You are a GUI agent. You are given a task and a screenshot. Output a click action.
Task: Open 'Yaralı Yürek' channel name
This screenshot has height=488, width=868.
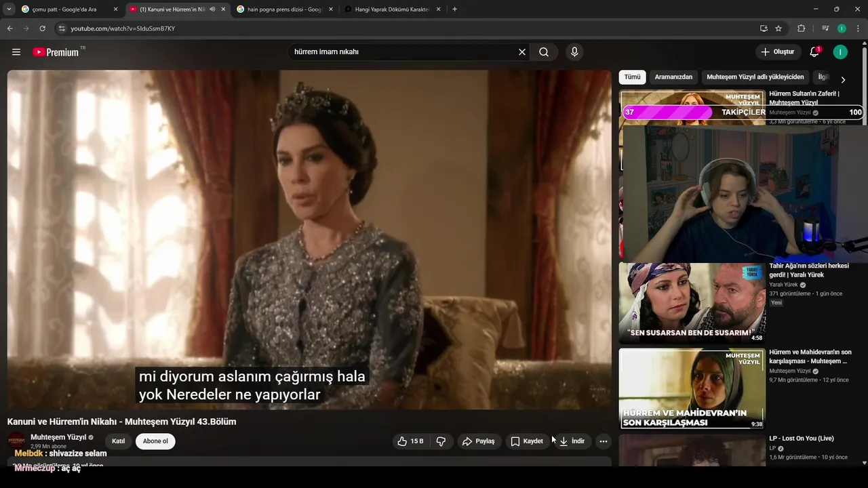point(783,285)
